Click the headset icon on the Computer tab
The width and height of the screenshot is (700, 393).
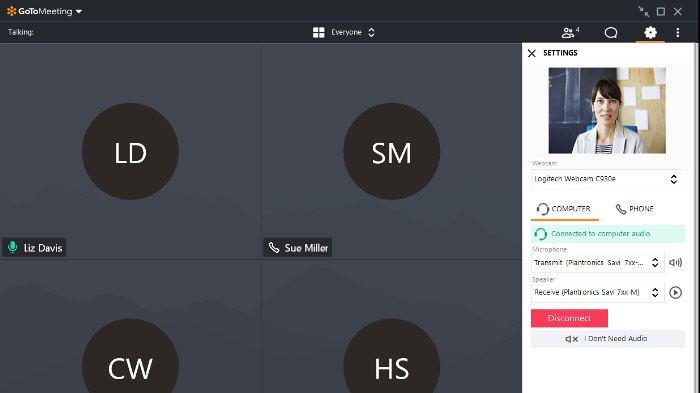pyautogui.click(x=542, y=209)
